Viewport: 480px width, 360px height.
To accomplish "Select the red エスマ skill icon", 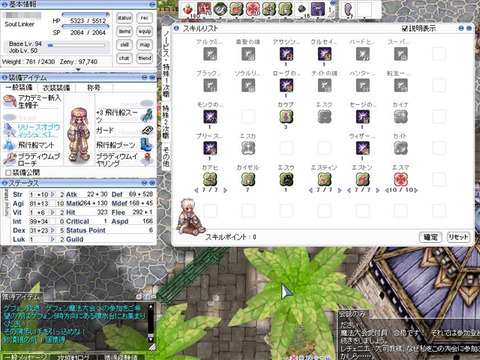I will click(x=401, y=180).
